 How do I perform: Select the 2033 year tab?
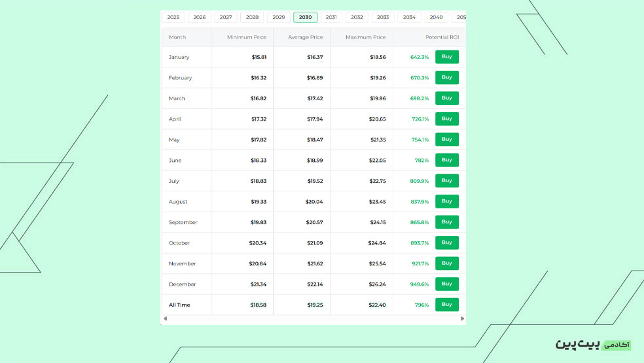coord(383,17)
